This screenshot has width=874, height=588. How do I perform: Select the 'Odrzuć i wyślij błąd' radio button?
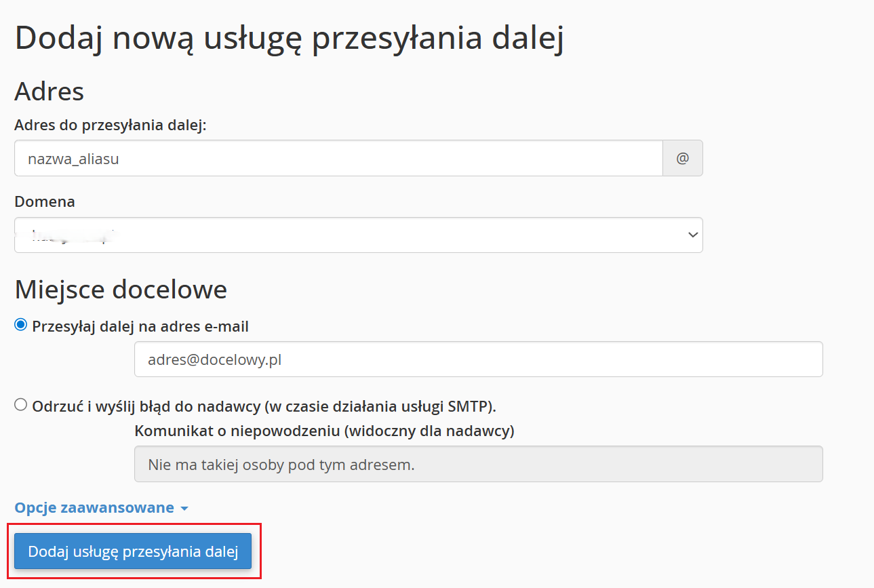point(21,405)
